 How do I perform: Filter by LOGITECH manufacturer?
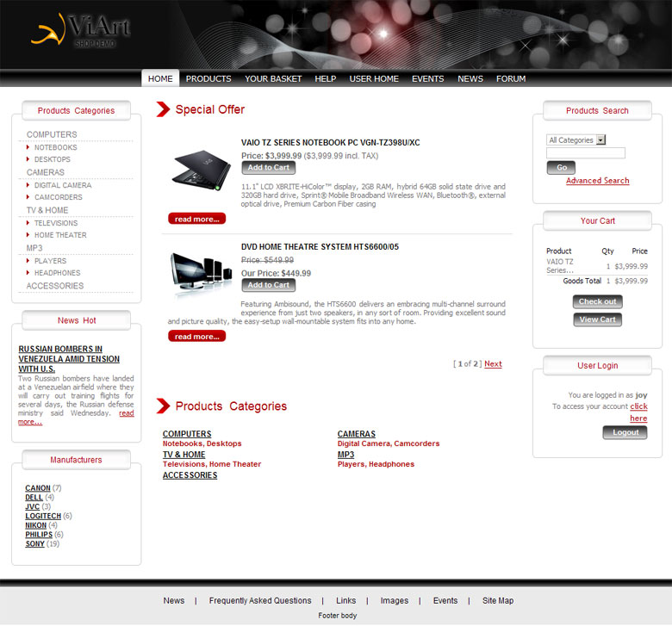click(x=43, y=516)
